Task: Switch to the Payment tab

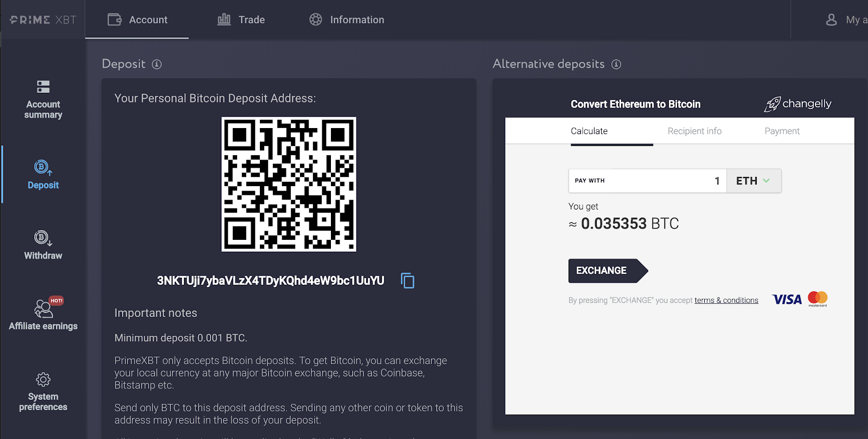Action: tap(782, 131)
